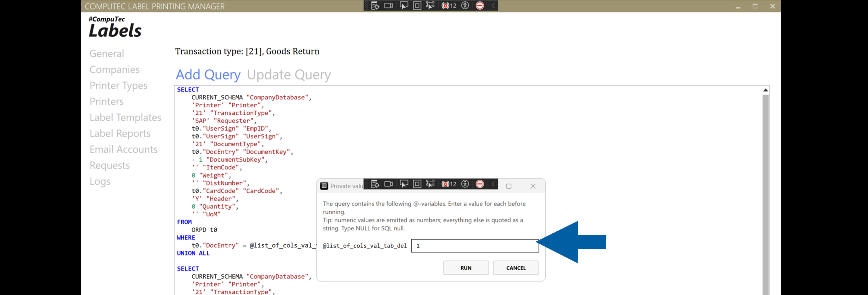Toggle track focused element in main window toolbar
The width and height of the screenshot is (868, 295).
[430, 6]
